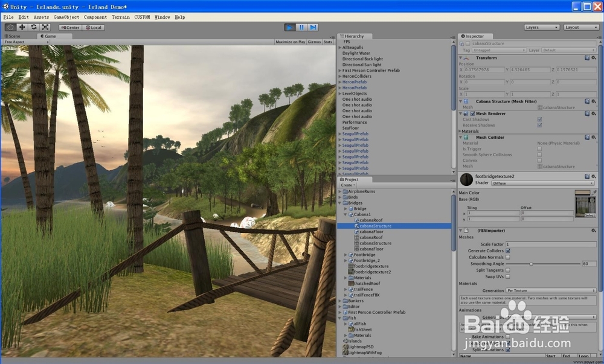Pick color with the eyedropper icon
The height and width of the screenshot is (364, 604).
click(594, 193)
